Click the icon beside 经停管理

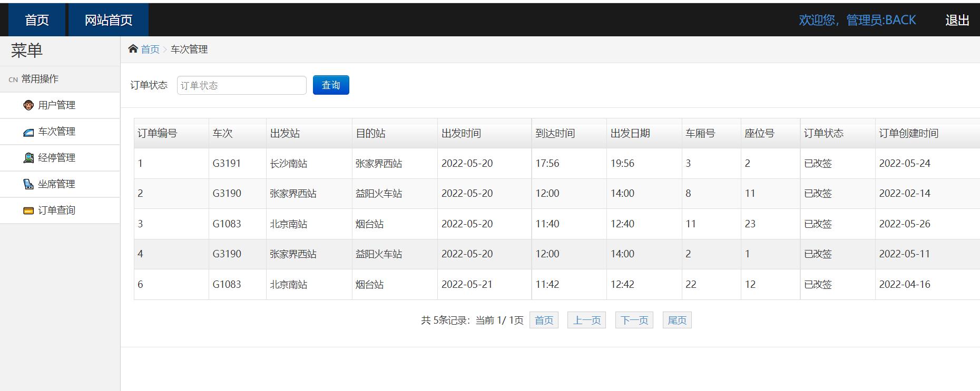click(x=28, y=158)
